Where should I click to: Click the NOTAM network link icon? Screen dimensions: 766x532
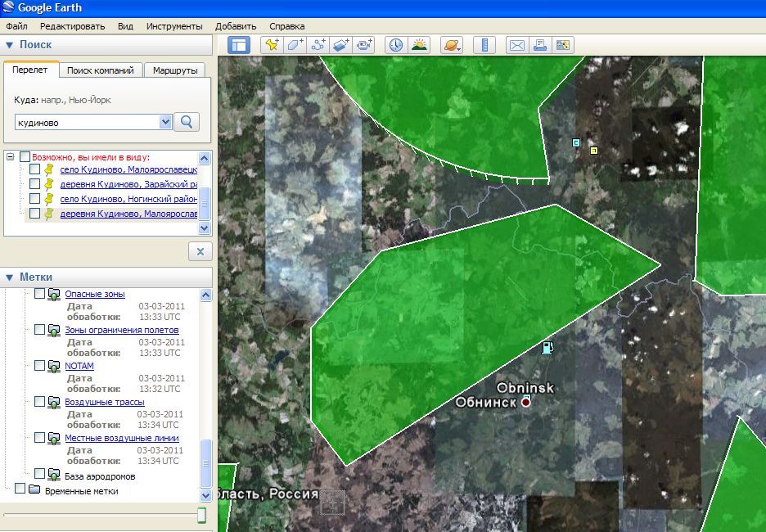pos(54,366)
